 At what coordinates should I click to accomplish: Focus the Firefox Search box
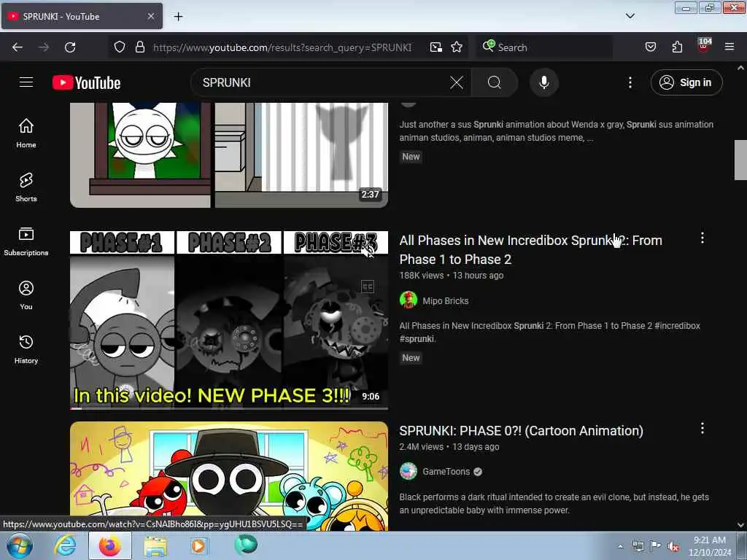[x=544, y=47]
